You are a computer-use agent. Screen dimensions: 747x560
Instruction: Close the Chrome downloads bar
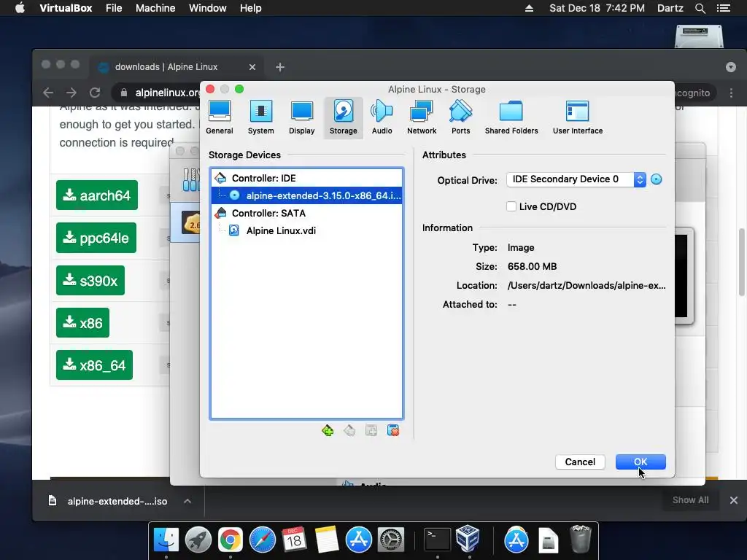734,500
